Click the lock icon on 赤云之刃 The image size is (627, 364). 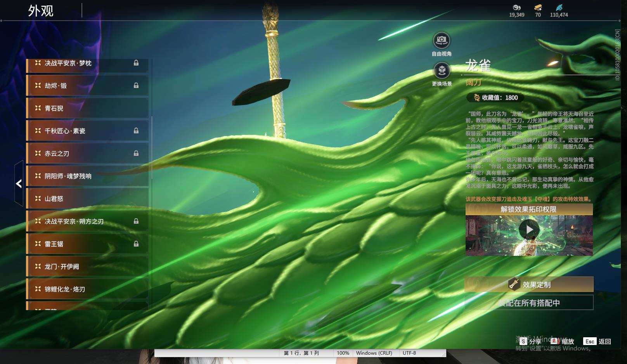pos(136,153)
